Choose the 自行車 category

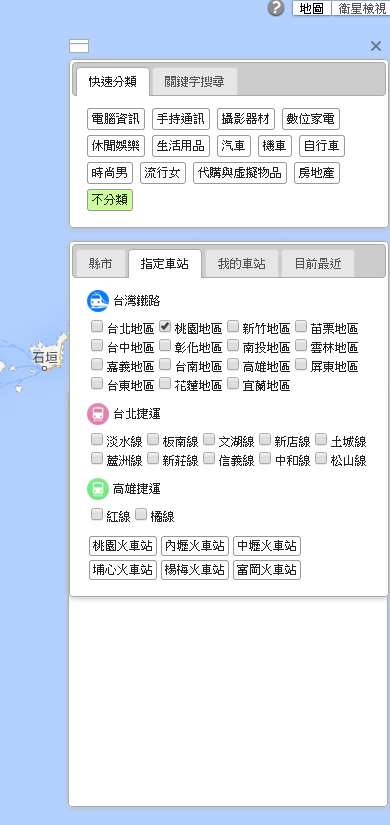pos(322,146)
